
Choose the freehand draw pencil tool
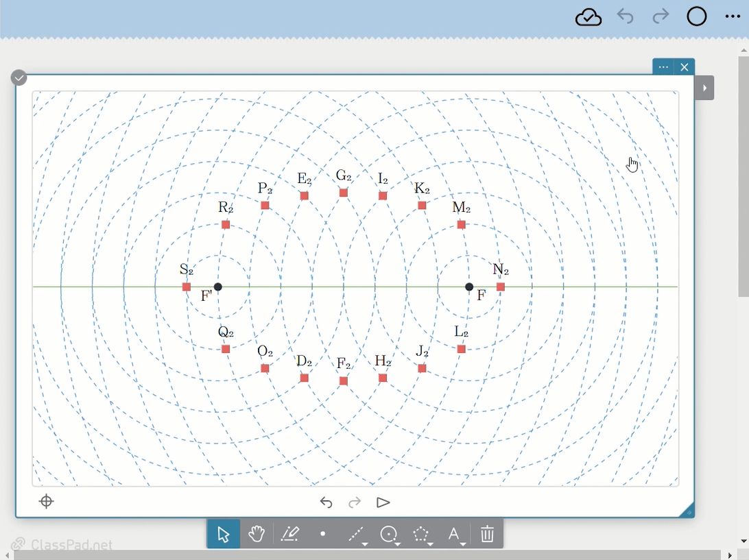(x=289, y=534)
